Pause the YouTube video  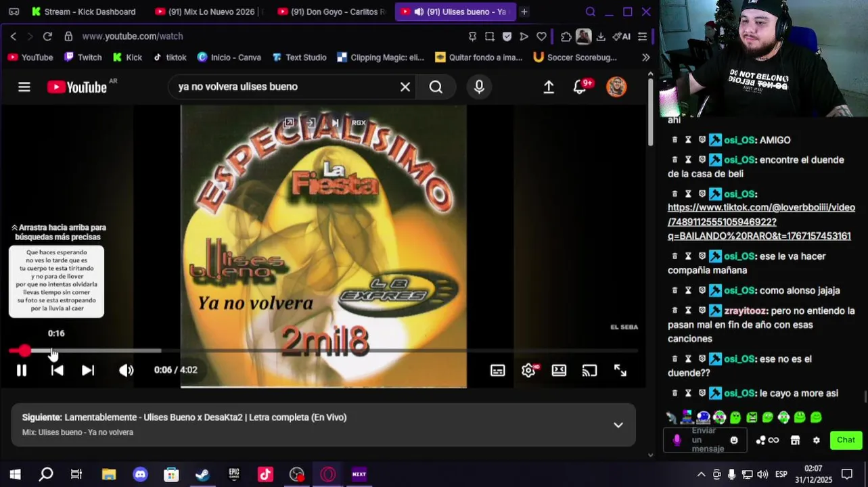click(x=22, y=370)
